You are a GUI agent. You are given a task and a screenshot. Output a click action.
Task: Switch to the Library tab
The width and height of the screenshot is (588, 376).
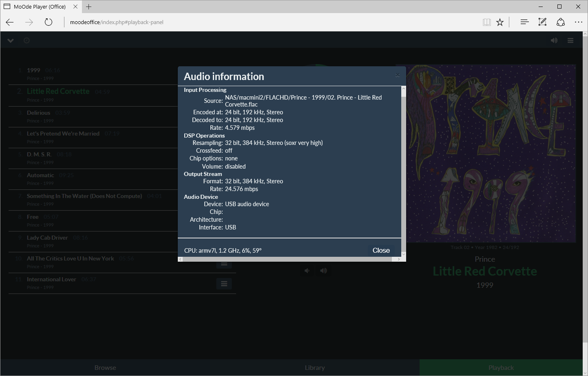[x=315, y=367]
